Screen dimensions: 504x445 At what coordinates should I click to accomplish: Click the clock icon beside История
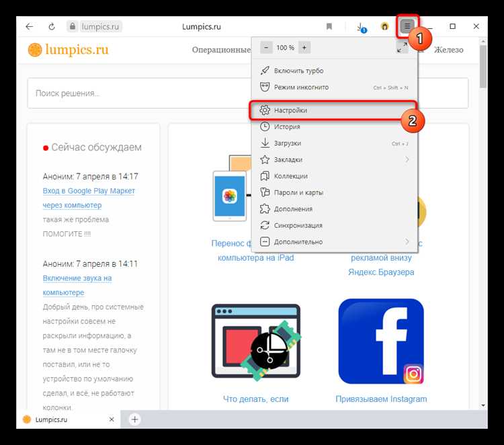click(265, 126)
